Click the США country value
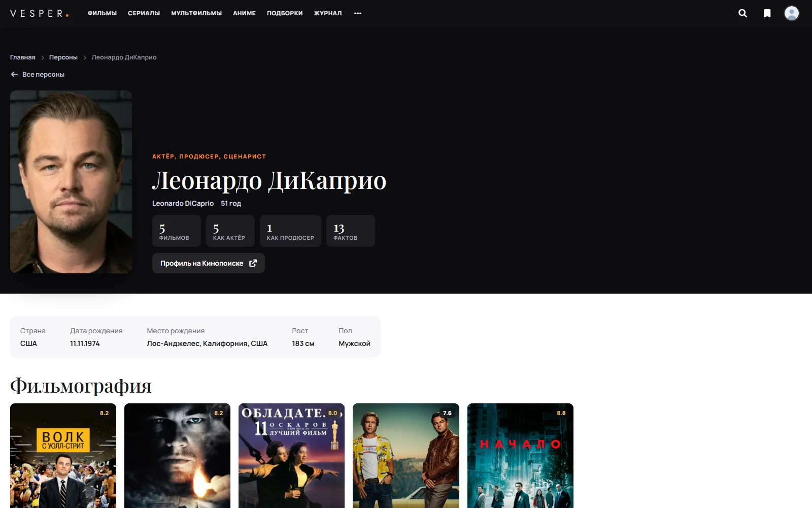This screenshot has width=812, height=508. tap(28, 343)
